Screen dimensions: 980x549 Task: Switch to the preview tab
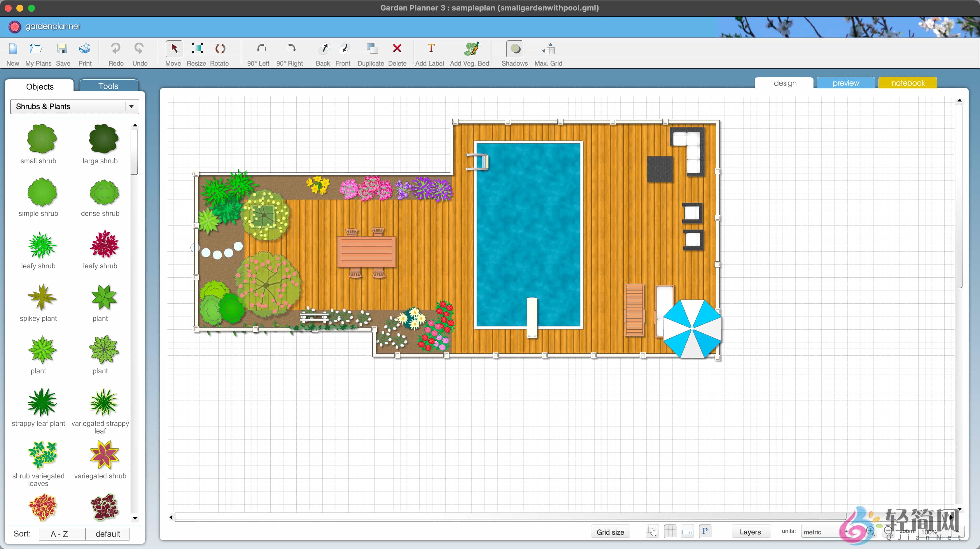(845, 83)
